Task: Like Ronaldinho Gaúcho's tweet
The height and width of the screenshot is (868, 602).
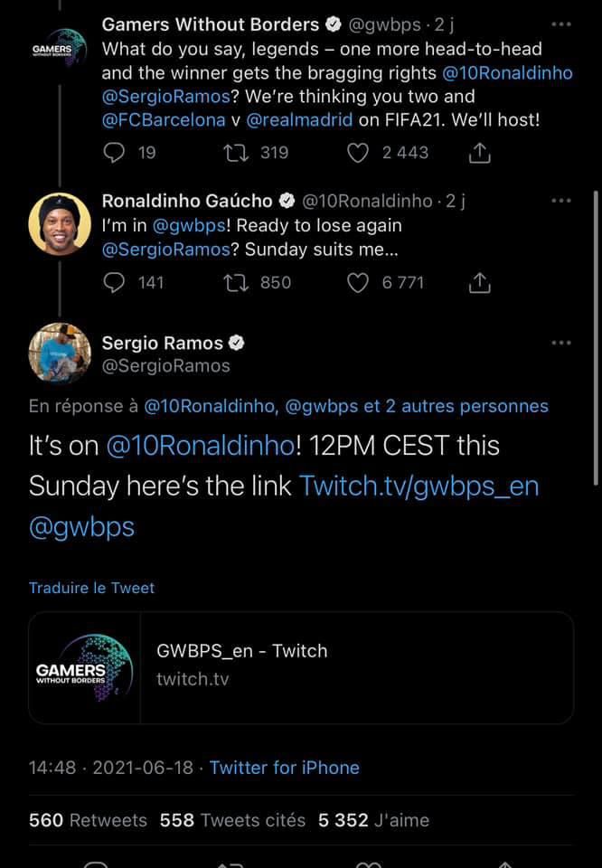Action: (x=358, y=283)
